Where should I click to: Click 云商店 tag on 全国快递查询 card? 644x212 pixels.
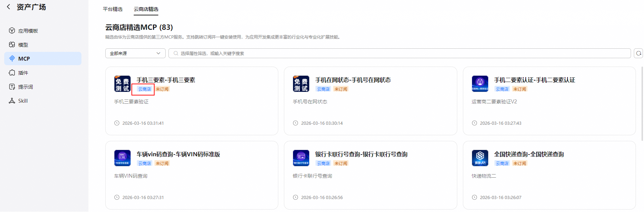[x=502, y=164]
